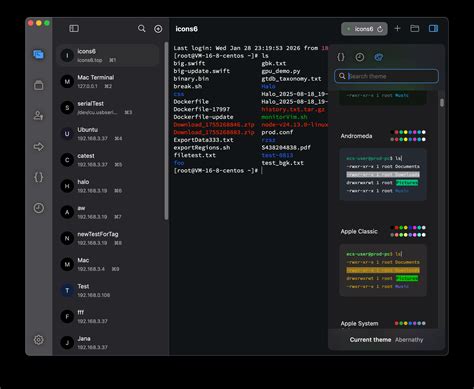Viewport: 474px width, 389px height.
Task: Click the Apple Classic theme name
Action: (359, 231)
